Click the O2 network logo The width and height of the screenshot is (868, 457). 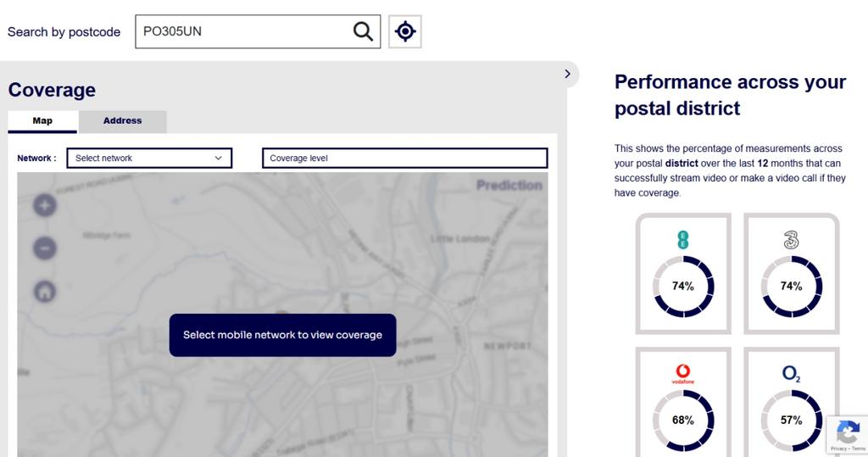click(x=792, y=374)
